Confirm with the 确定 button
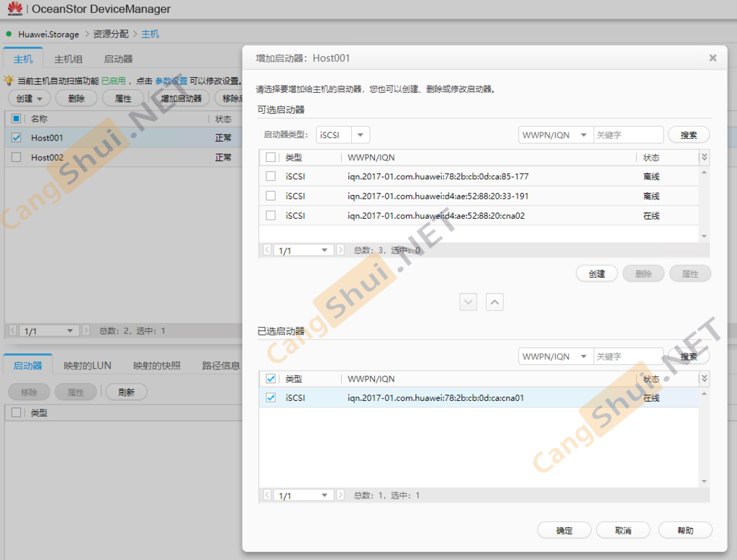The image size is (737, 560). [x=564, y=530]
